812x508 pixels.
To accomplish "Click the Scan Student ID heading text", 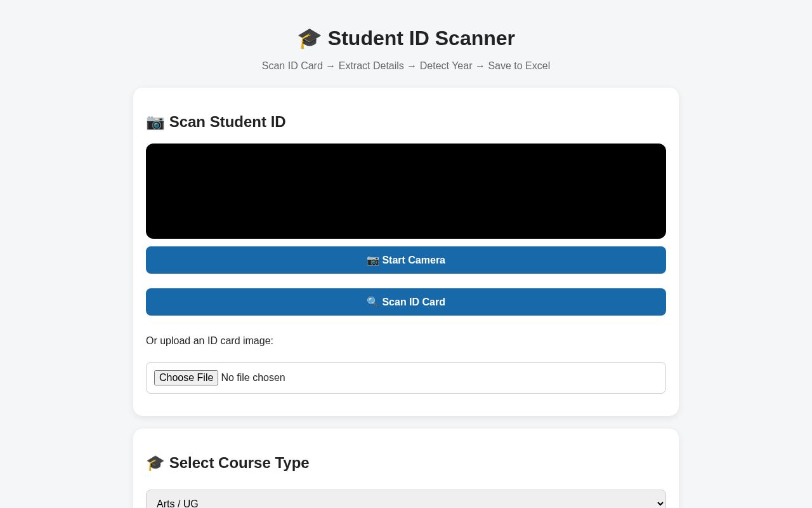I will pyautogui.click(x=227, y=122).
